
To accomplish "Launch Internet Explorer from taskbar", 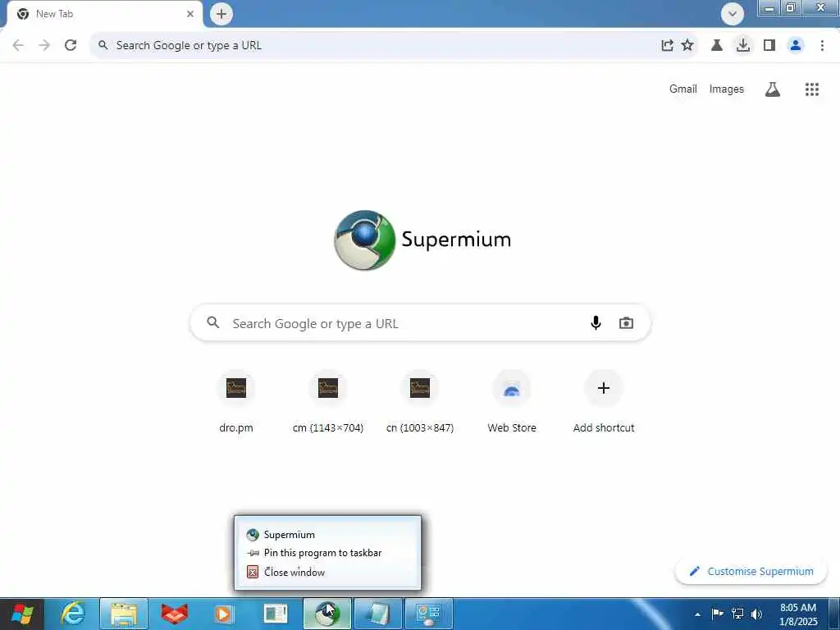I will (73, 614).
